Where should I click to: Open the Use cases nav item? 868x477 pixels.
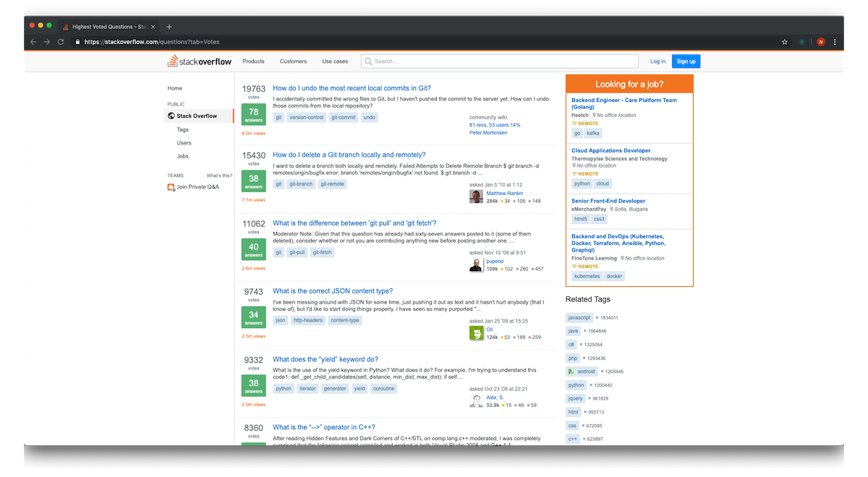[x=335, y=61]
